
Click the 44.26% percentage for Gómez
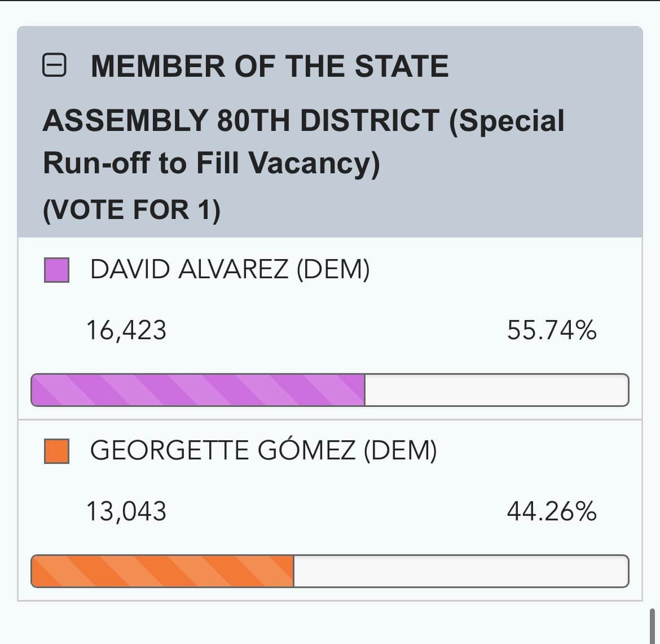pyautogui.click(x=551, y=511)
